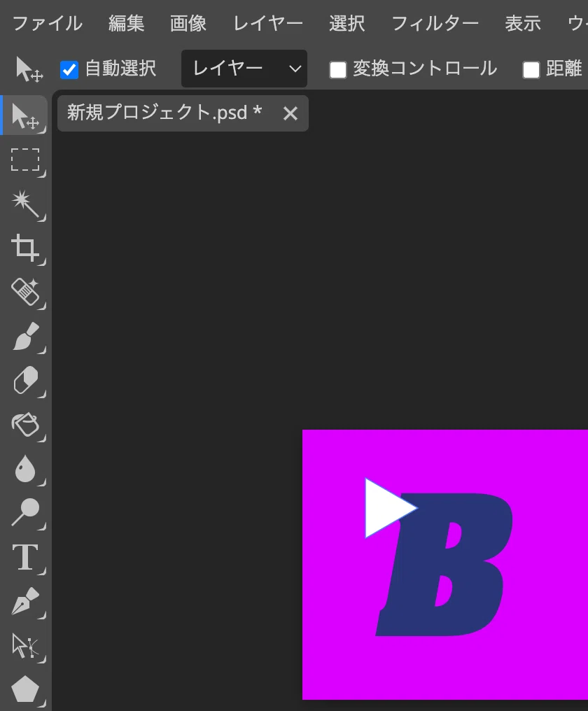Close the 新規プロジェクト.psd document tab
The image size is (588, 711).
290,113
